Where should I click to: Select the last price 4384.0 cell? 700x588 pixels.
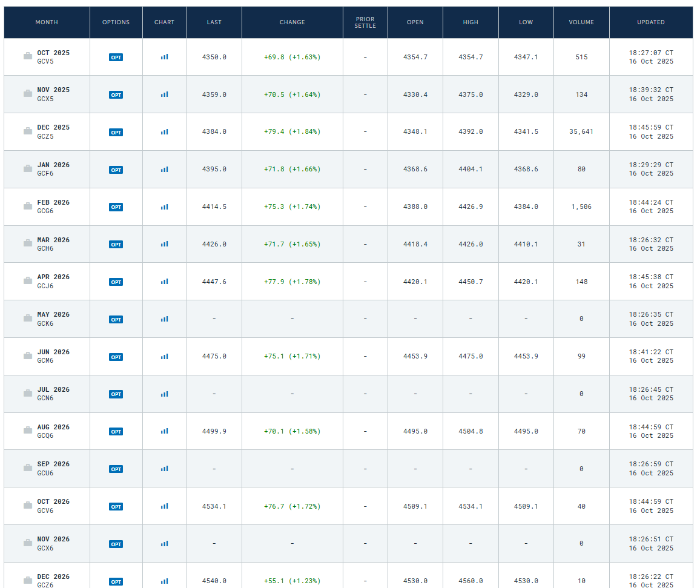click(x=214, y=131)
